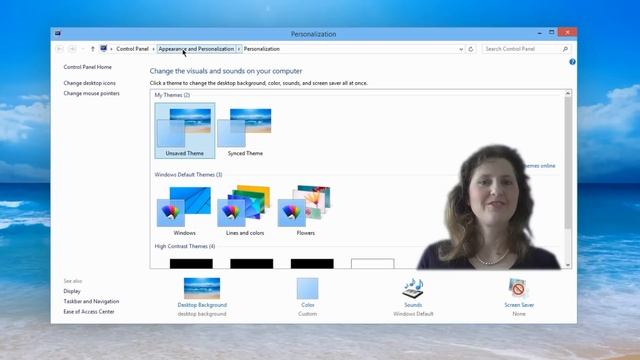
Task: Click the My Themes (2) heading
Action: pyautogui.click(x=172, y=95)
